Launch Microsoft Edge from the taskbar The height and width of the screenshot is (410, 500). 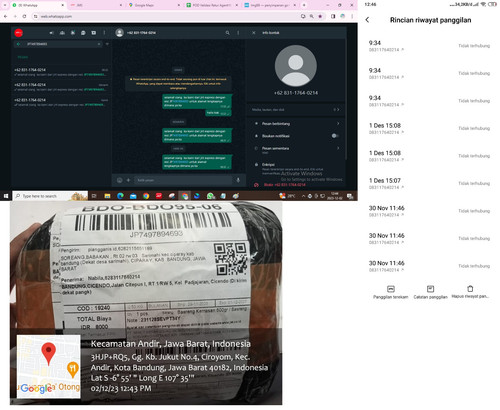120,196
